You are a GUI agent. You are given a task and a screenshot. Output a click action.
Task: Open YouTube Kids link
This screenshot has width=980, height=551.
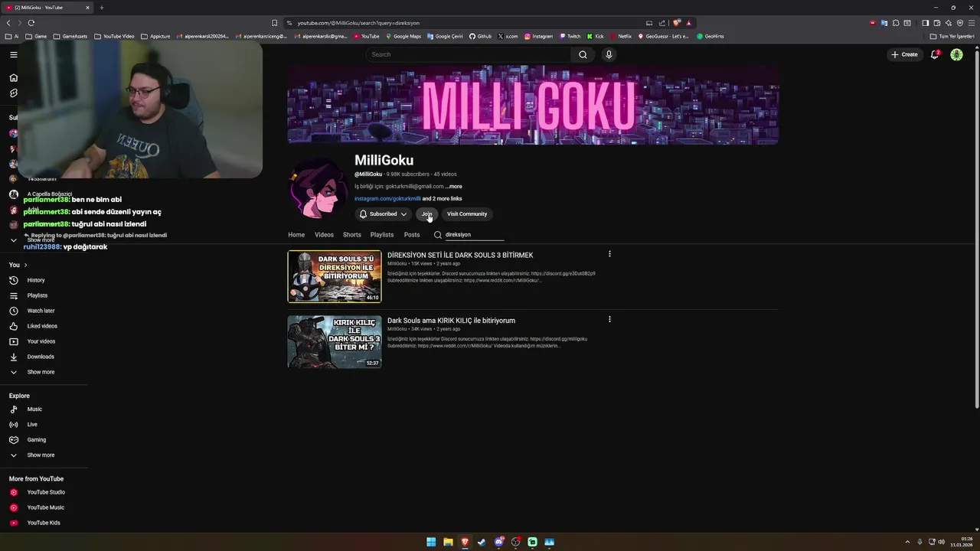[x=44, y=523]
